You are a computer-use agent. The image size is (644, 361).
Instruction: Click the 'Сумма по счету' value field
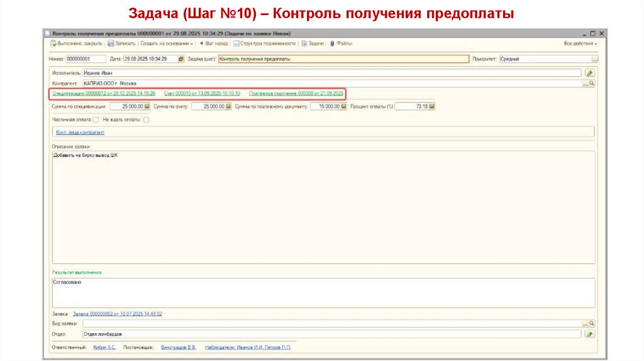(208, 106)
